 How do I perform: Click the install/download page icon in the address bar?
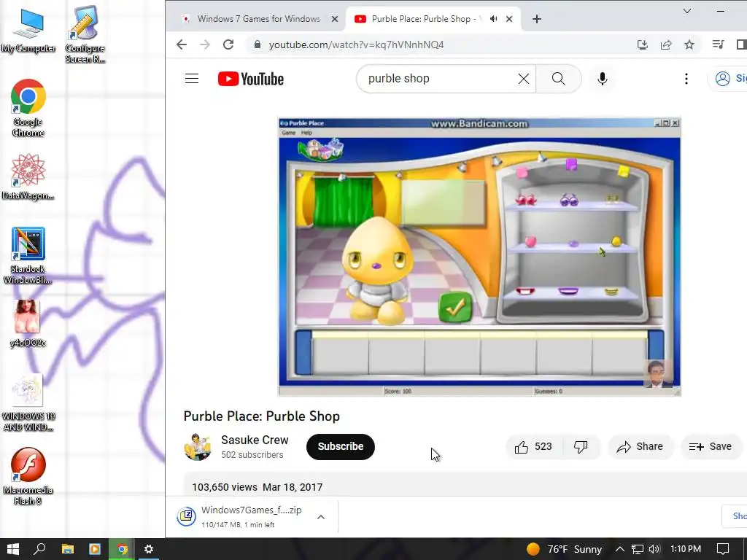(642, 44)
